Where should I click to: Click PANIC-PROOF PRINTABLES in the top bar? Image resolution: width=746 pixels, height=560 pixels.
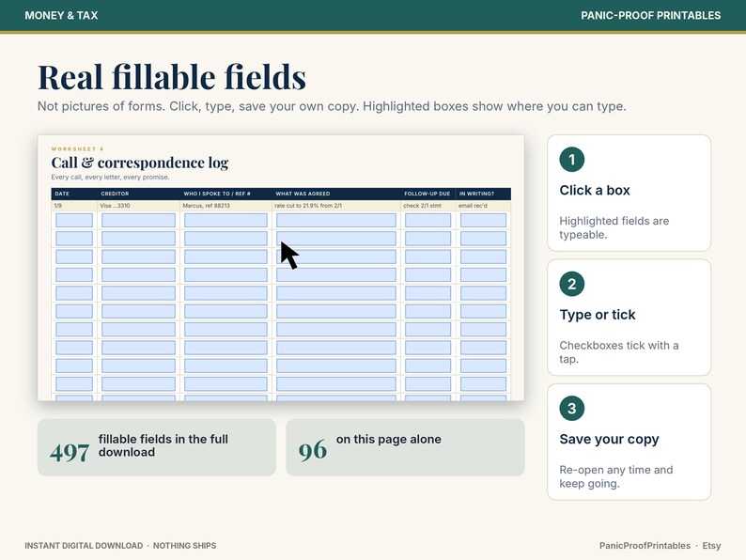[x=650, y=15]
